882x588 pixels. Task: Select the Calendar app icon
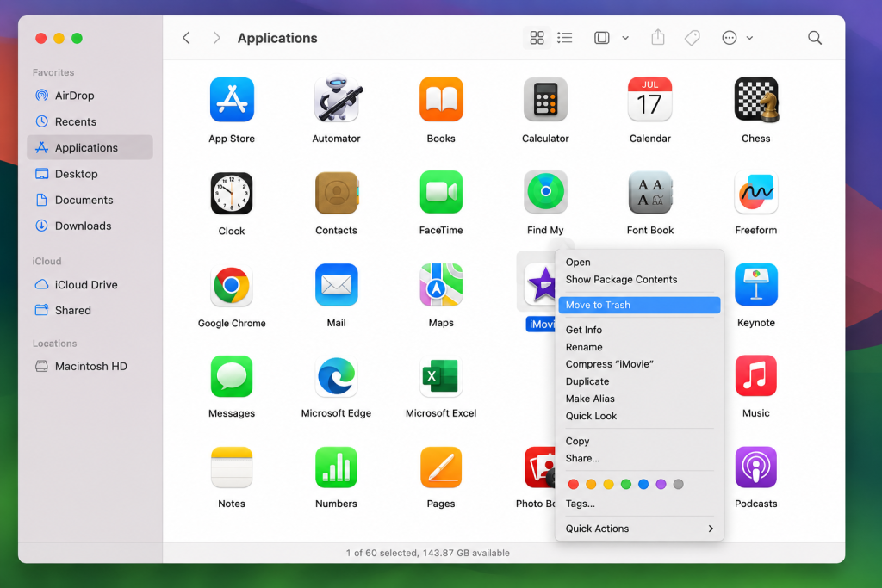[x=649, y=100]
